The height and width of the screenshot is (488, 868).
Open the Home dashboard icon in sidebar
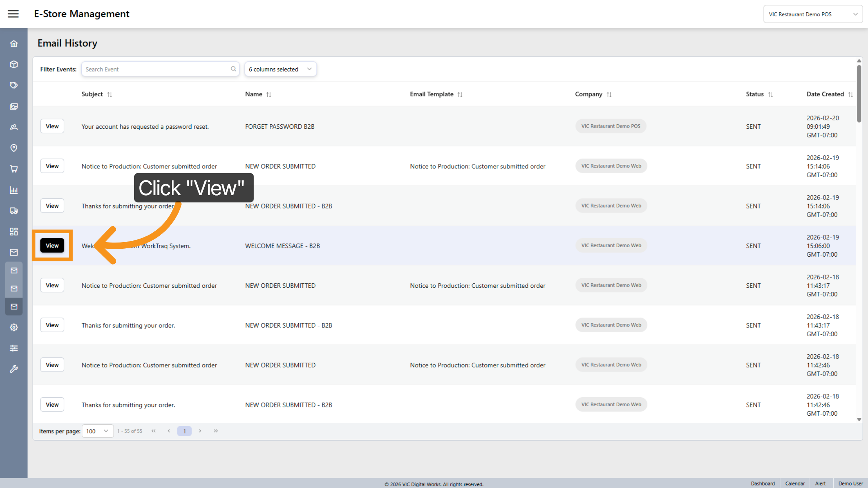click(x=14, y=43)
